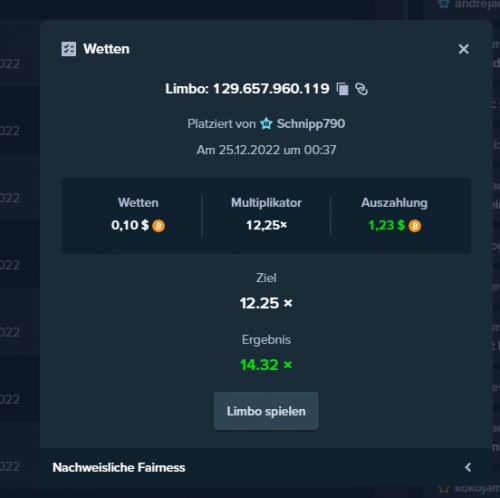Click the andreja username behind dialog

(477, 4)
